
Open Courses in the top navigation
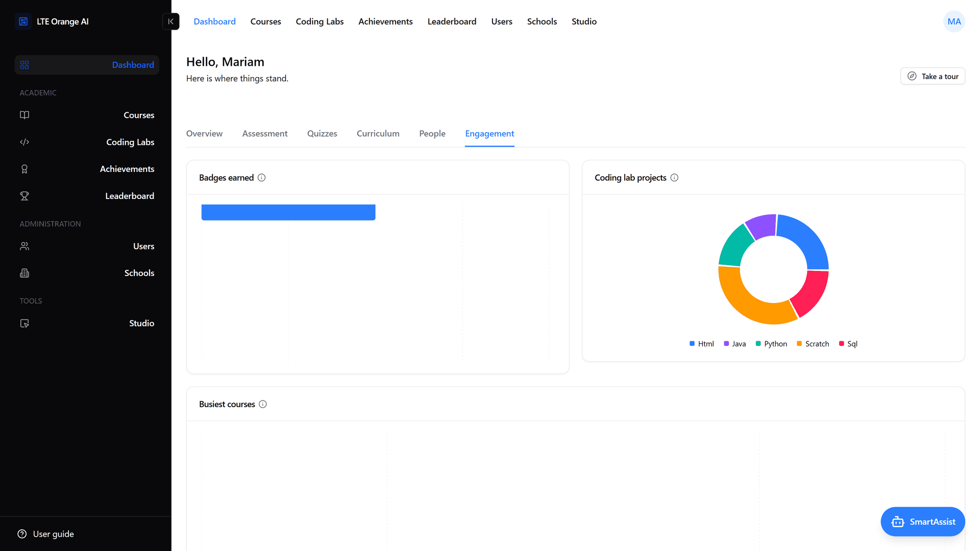pyautogui.click(x=265, y=21)
